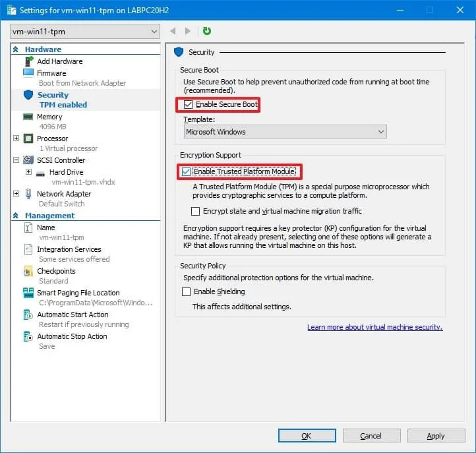Open Learn more about virtual machine security
Viewport: 476px width, 453px height.
pos(375,327)
